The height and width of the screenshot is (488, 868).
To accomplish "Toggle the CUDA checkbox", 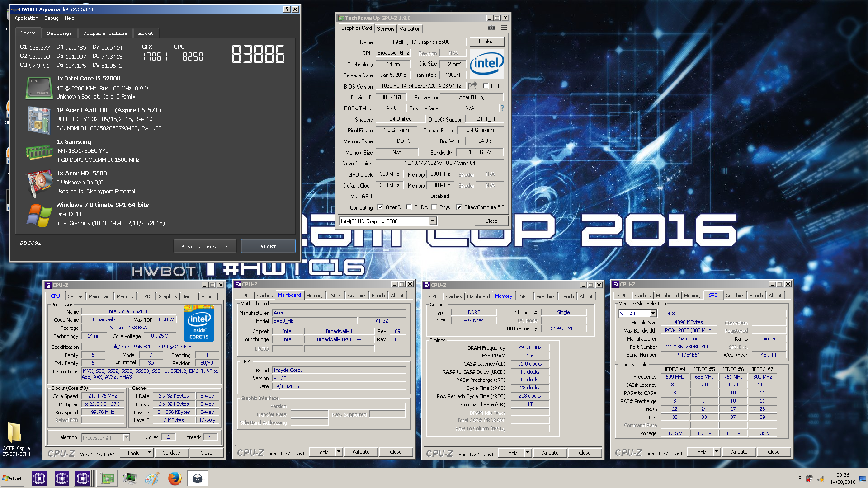I will click(409, 207).
